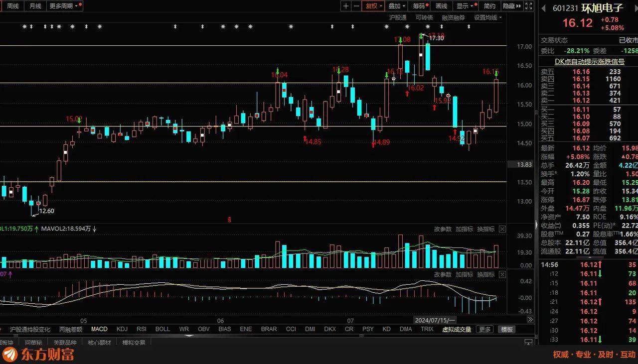Click the 16.04 sell signal arrow
The width and height of the screenshot is (638, 364).
[278, 71]
